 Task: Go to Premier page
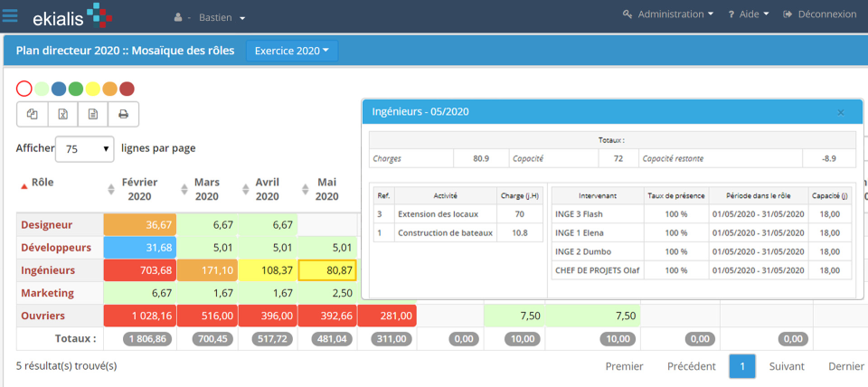625,366
